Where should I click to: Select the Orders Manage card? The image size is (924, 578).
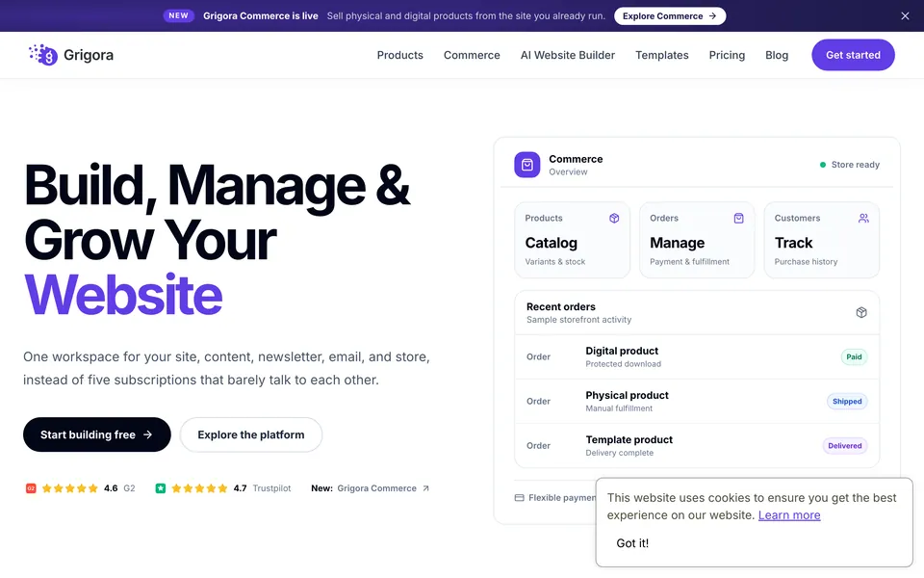coord(697,240)
